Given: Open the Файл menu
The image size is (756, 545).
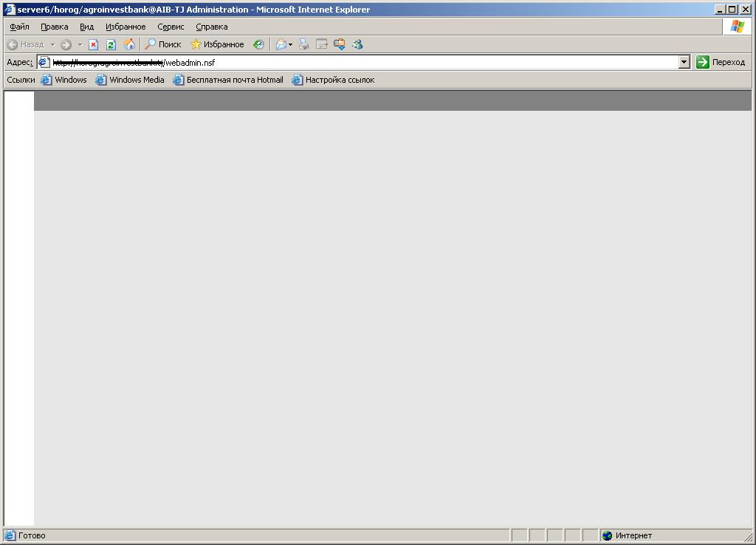Looking at the screenshot, I should coord(19,27).
